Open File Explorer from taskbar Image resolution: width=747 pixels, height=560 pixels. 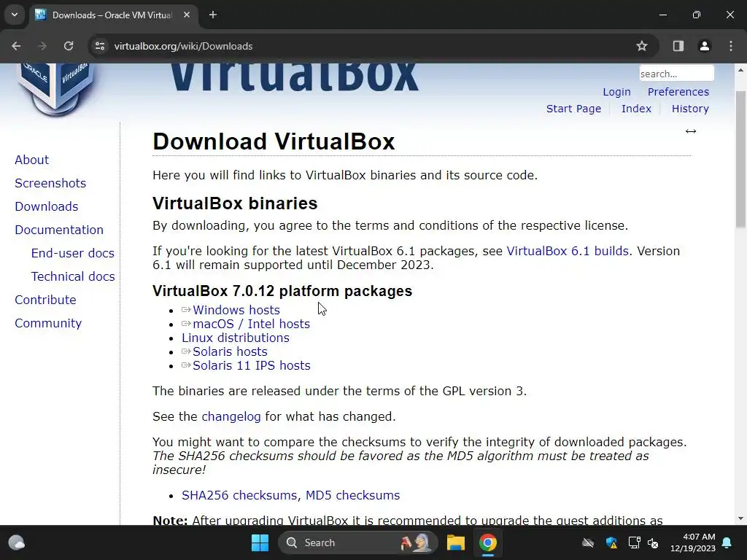click(x=456, y=542)
